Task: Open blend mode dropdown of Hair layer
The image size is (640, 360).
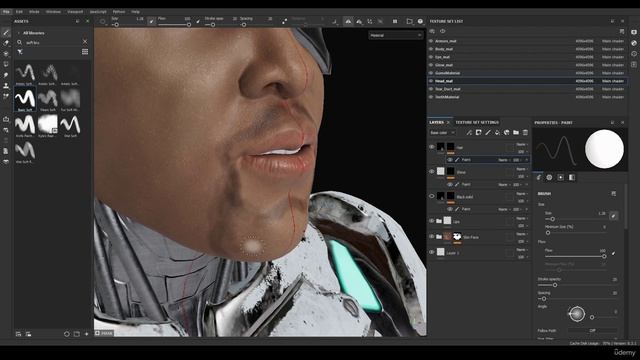Action: (522, 144)
